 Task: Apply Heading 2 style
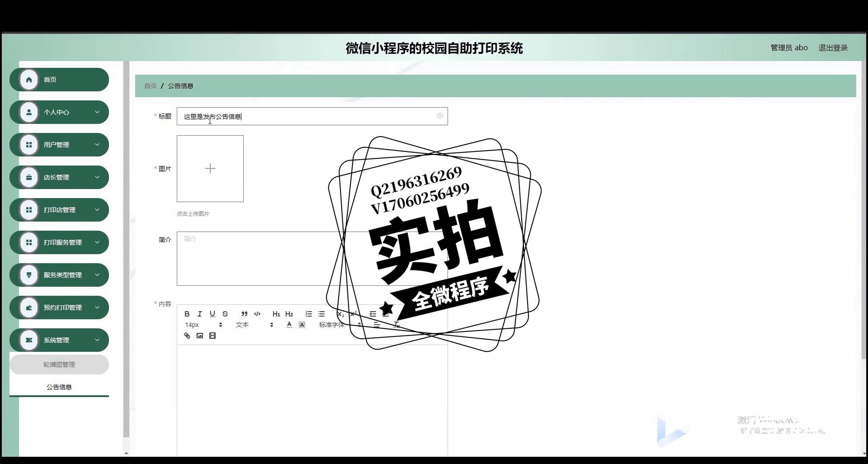289,314
